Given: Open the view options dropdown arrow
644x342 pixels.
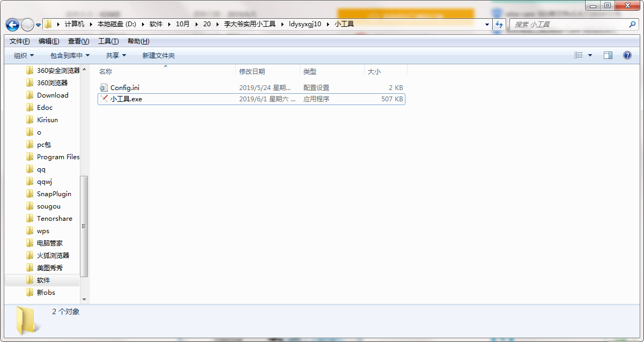Looking at the screenshot, I should [590, 55].
